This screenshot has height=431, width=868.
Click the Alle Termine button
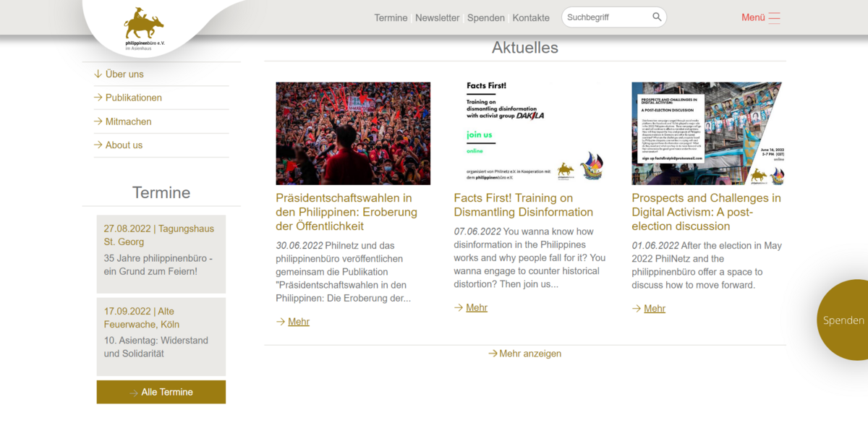(161, 392)
